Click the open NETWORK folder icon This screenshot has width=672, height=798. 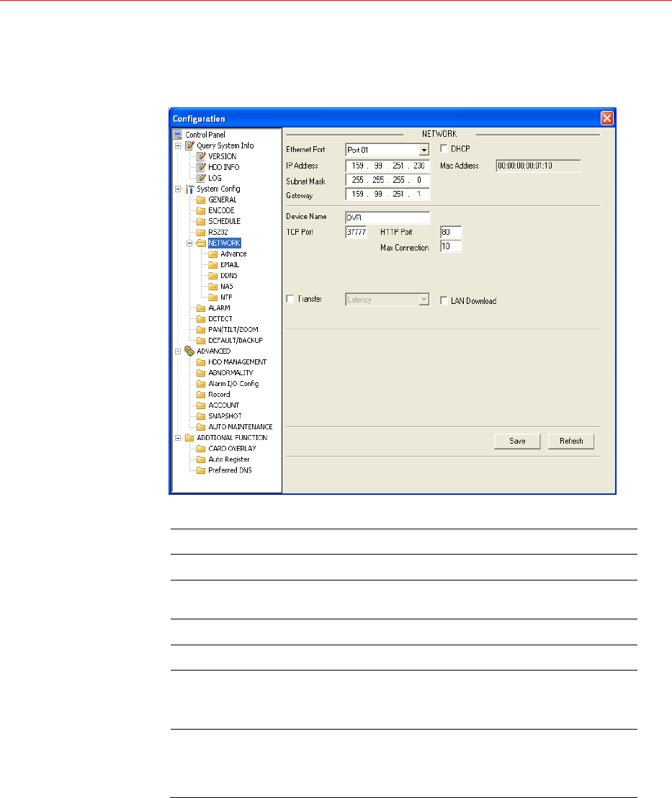[x=202, y=243]
